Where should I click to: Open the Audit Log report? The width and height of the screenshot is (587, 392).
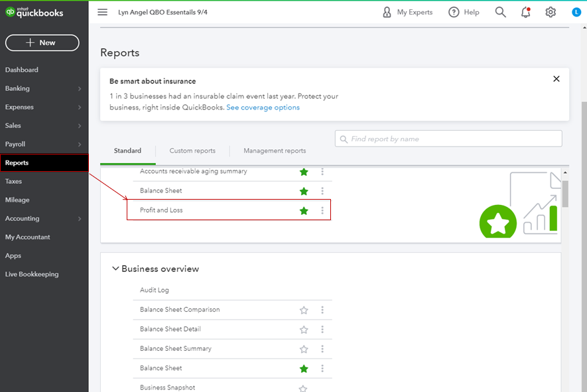155,290
